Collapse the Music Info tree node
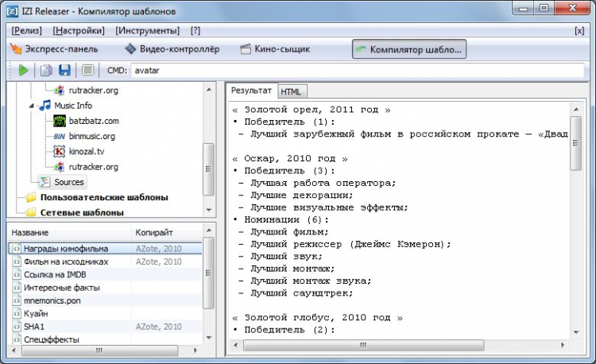Viewport: 596px width, 364px height. pos(32,106)
